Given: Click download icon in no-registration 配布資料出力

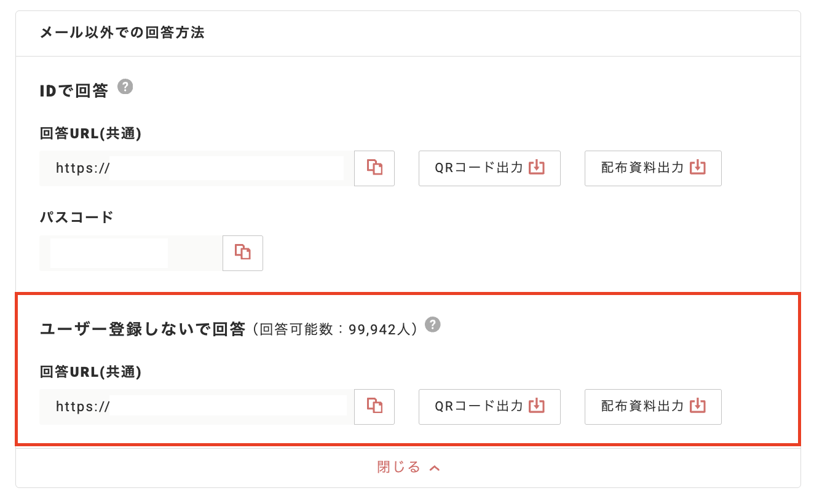Looking at the screenshot, I should tap(697, 406).
